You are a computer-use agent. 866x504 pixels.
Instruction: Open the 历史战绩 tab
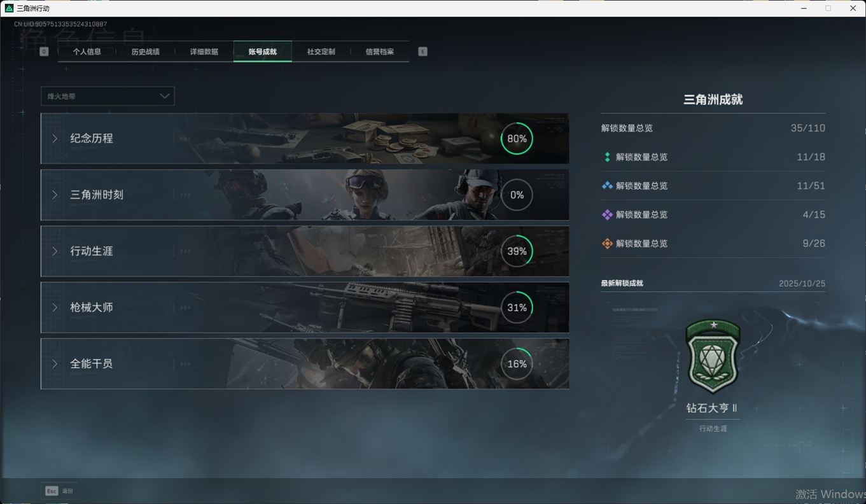click(x=145, y=52)
